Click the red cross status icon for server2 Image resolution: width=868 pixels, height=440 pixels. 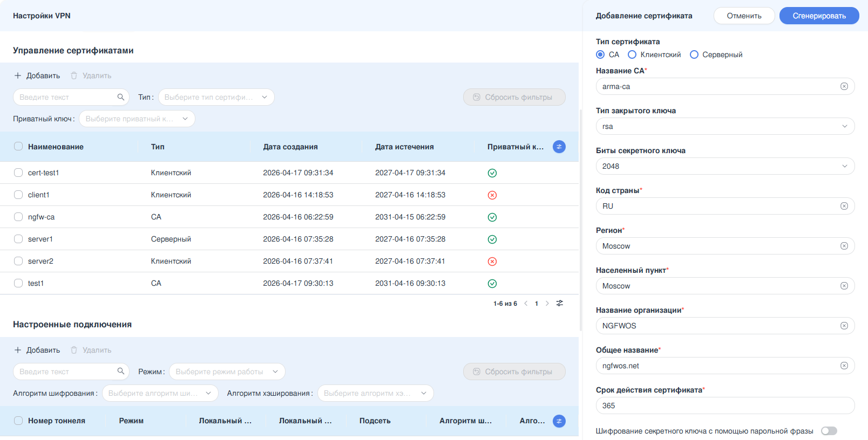click(492, 262)
